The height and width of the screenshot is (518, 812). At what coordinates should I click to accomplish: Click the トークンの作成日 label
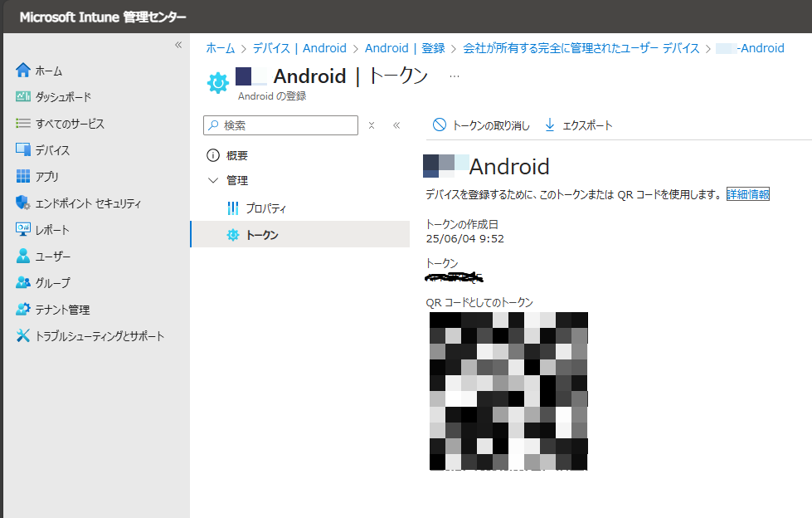click(462, 224)
